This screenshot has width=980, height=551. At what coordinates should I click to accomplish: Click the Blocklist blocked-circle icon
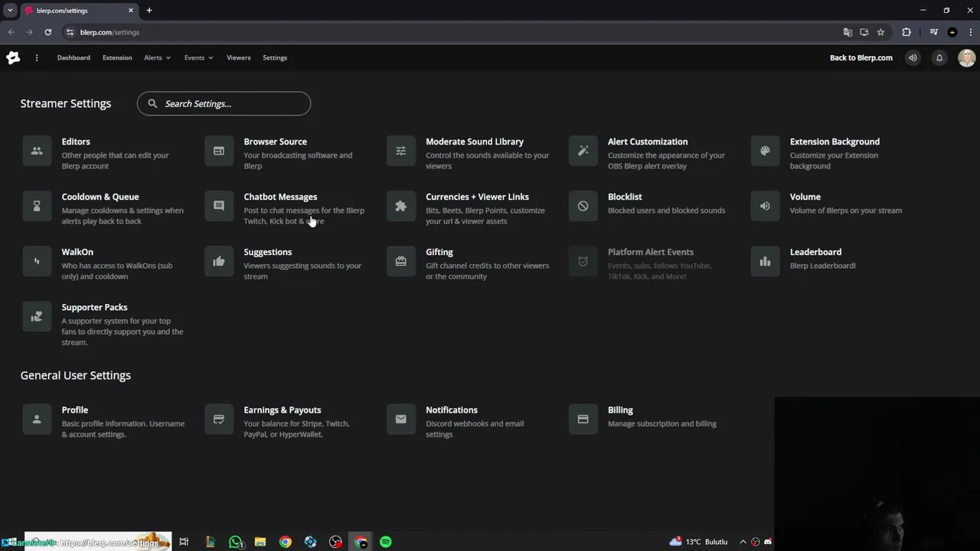pyautogui.click(x=583, y=206)
